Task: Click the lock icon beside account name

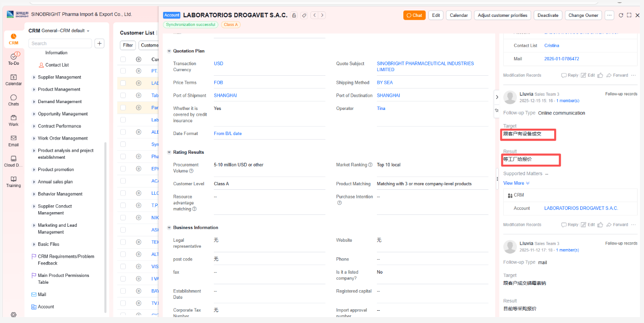Action: [x=294, y=15]
